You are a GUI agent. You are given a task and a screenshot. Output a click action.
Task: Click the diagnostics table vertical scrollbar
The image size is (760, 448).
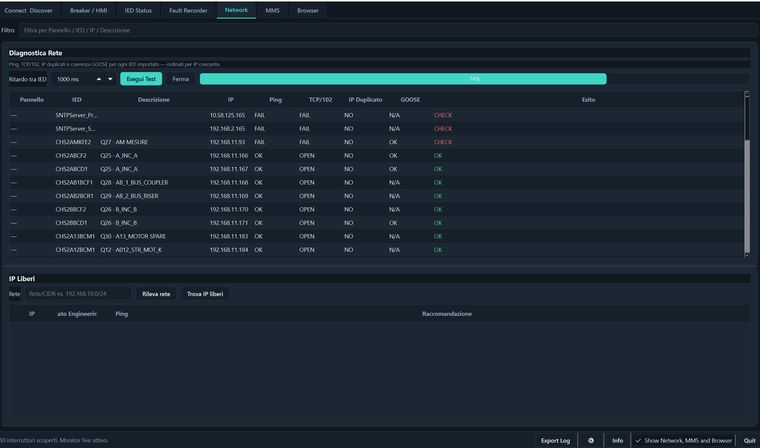747,175
